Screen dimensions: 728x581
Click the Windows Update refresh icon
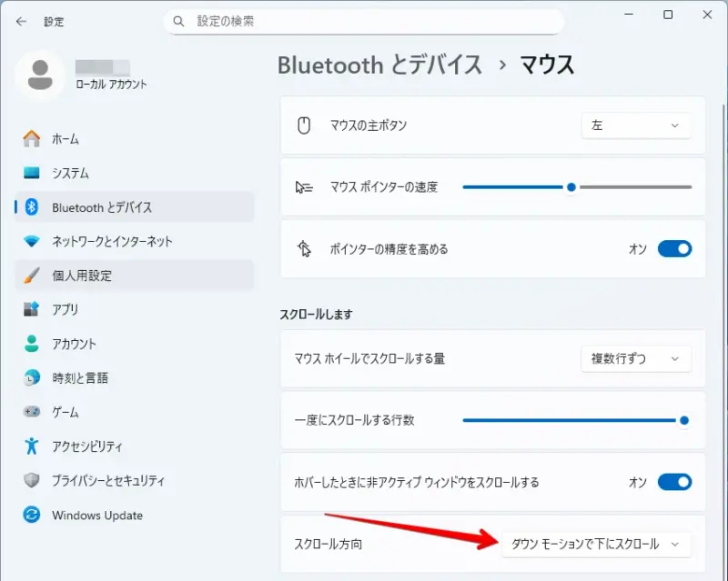point(32,515)
